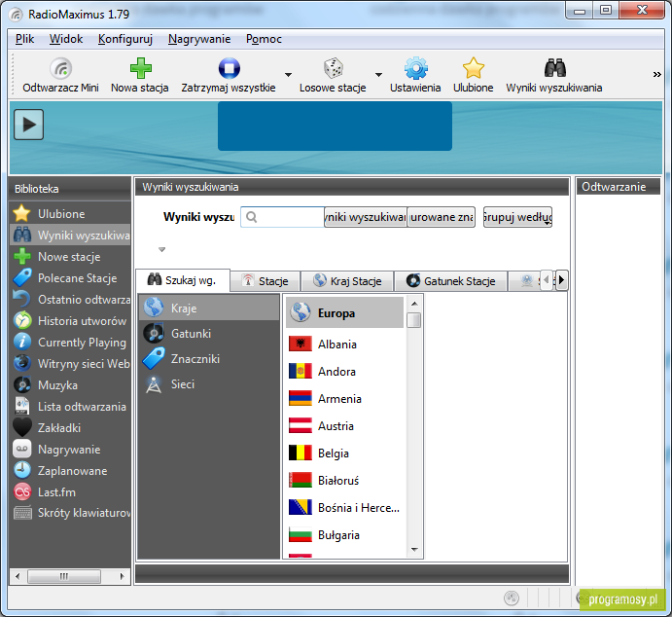Open Lista odtwarzania in the sidebar
Screen dimensions: 672x617
click(x=70, y=407)
